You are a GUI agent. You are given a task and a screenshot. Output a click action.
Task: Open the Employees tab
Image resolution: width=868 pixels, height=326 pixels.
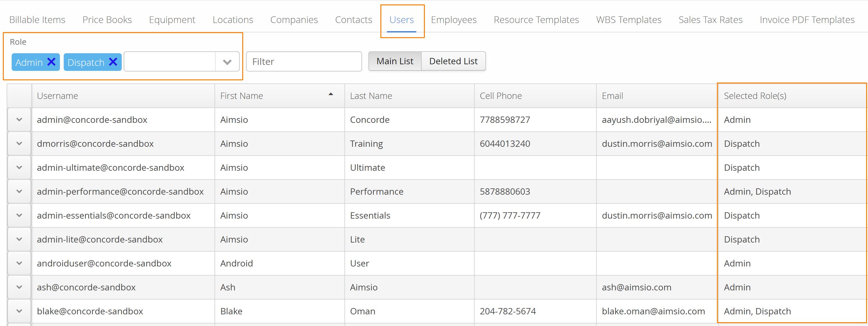[x=454, y=20]
